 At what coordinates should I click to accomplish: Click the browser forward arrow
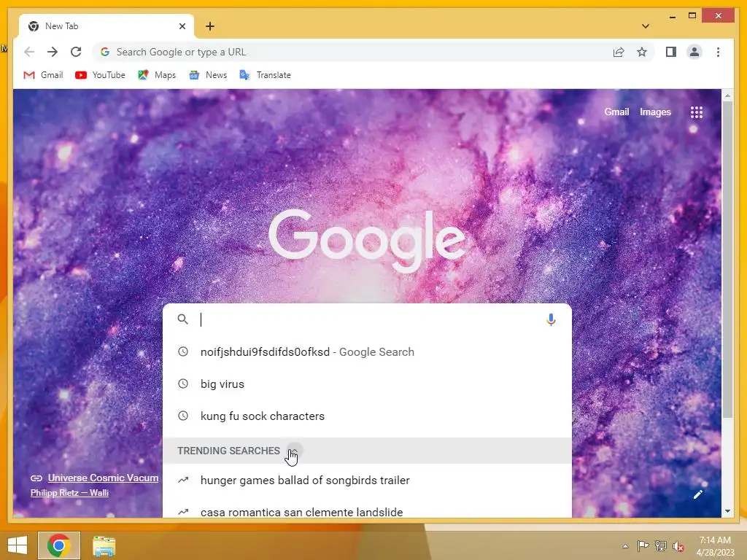click(53, 52)
